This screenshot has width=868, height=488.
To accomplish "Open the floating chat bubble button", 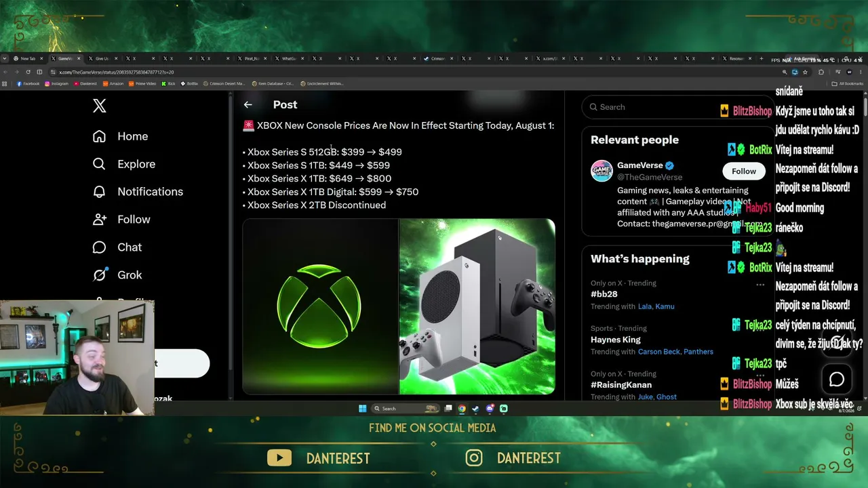I will coord(837,379).
